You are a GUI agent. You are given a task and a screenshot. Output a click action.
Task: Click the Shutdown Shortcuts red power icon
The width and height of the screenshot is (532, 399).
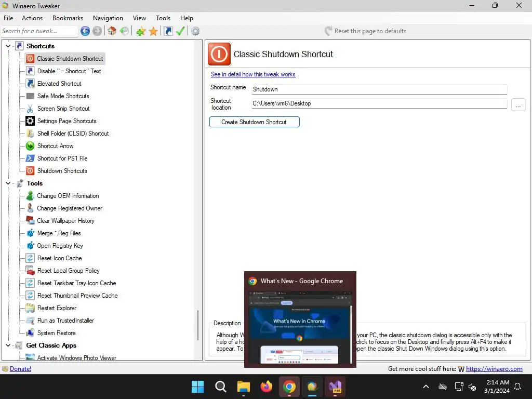(30, 171)
